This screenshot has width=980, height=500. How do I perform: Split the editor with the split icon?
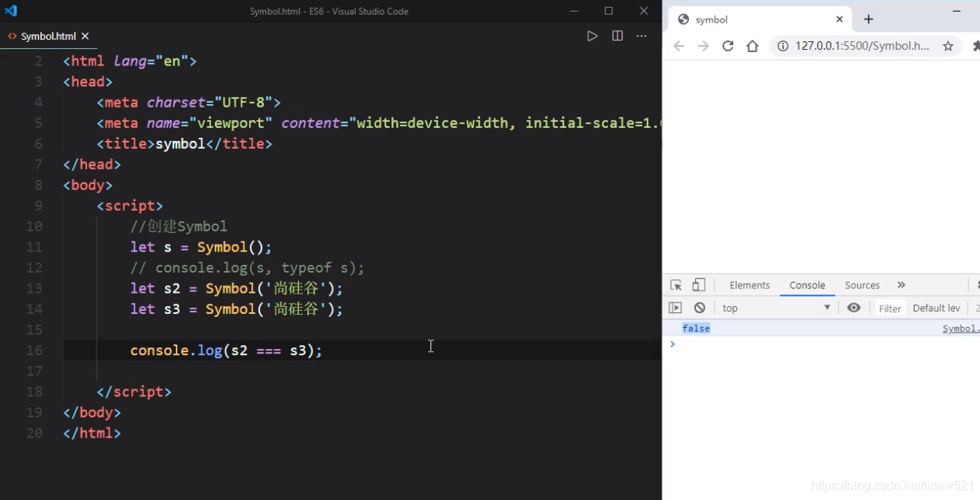coord(617,36)
